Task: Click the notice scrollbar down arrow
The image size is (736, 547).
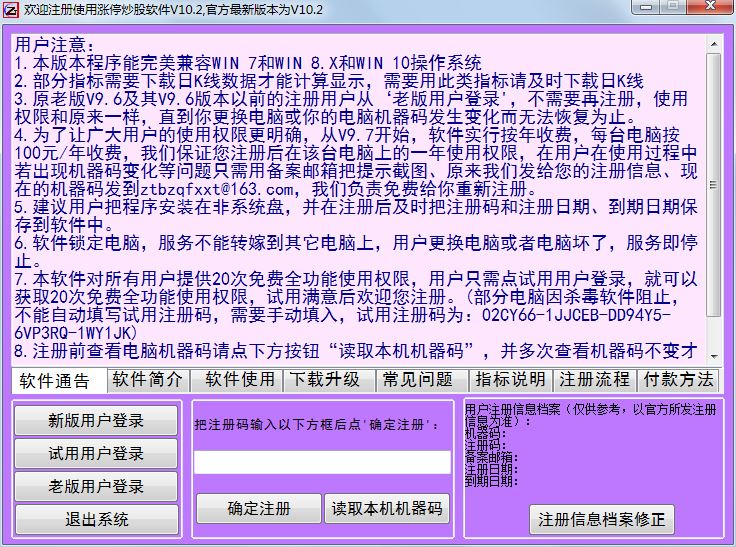Action: [714, 357]
